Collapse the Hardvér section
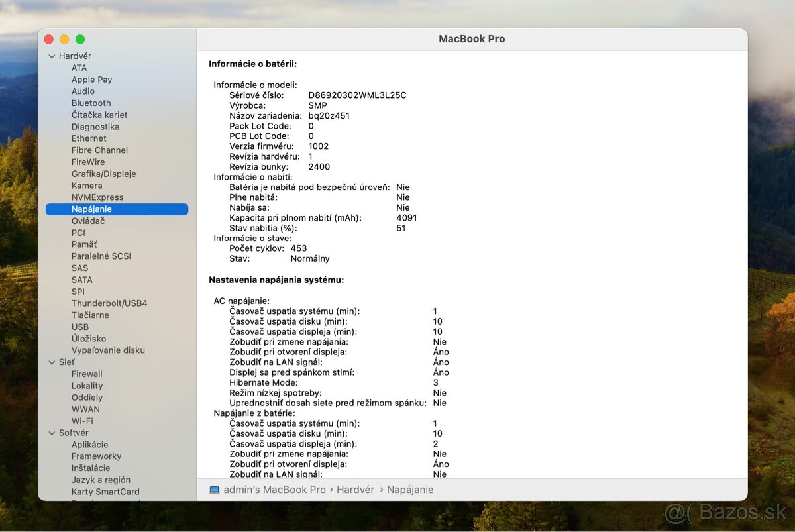This screenshot has width=795, height=532. (x=52, y=56)
